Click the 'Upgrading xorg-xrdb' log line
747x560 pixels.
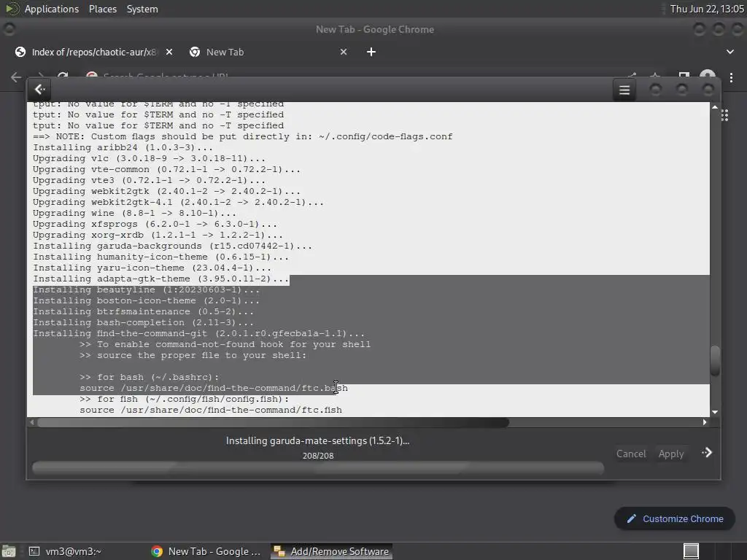coord(158,235)
